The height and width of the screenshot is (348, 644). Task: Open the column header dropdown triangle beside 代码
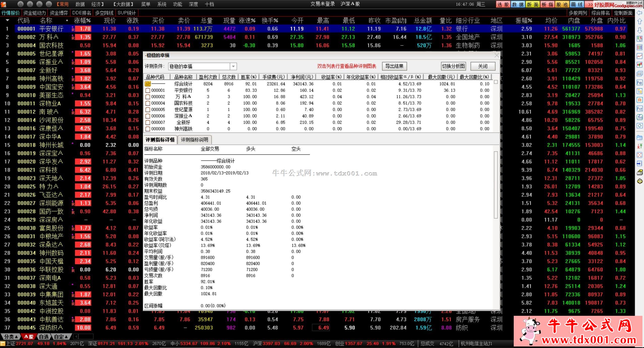click(8, 20)
